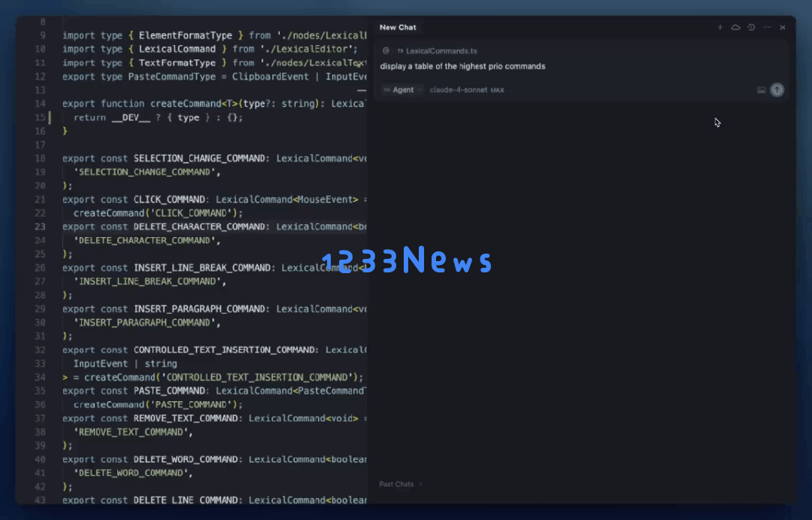Start a new chat with the plus icon
The image size is (812, 520).
point(720,28)
